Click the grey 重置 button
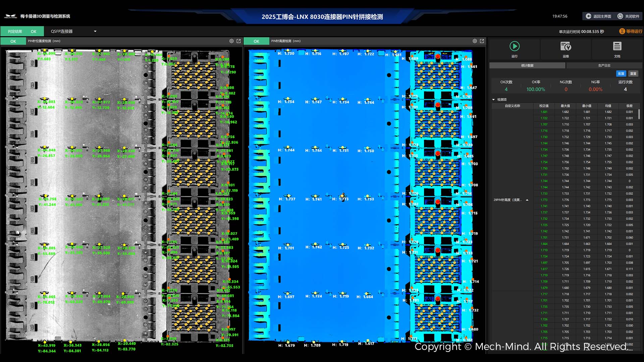Image resolution: width=644 pixels, height=362 pixels. 633,73
